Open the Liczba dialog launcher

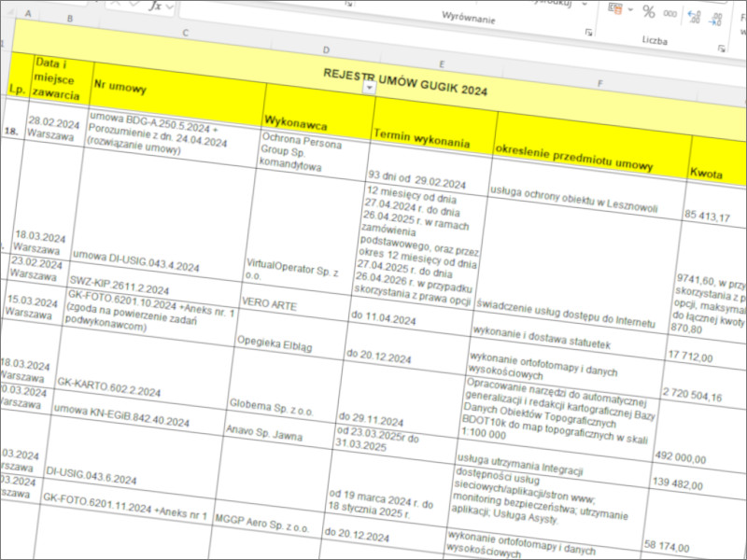coord(721,49)
